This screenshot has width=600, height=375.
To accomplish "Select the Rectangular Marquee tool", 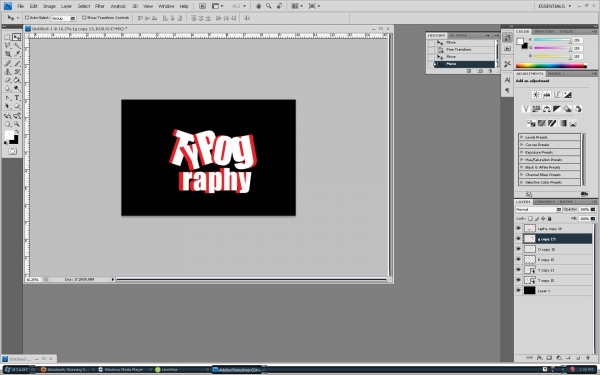I will (7, 37).
